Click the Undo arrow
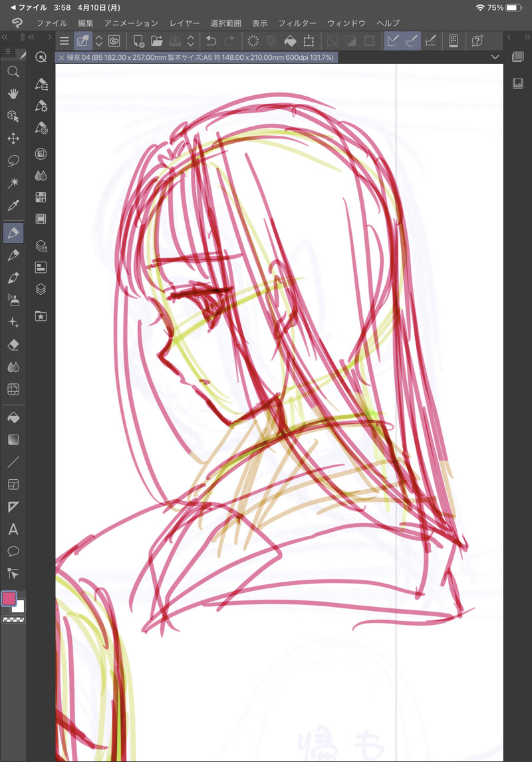This screenshot has height=762, width=532. pos(211,41)
